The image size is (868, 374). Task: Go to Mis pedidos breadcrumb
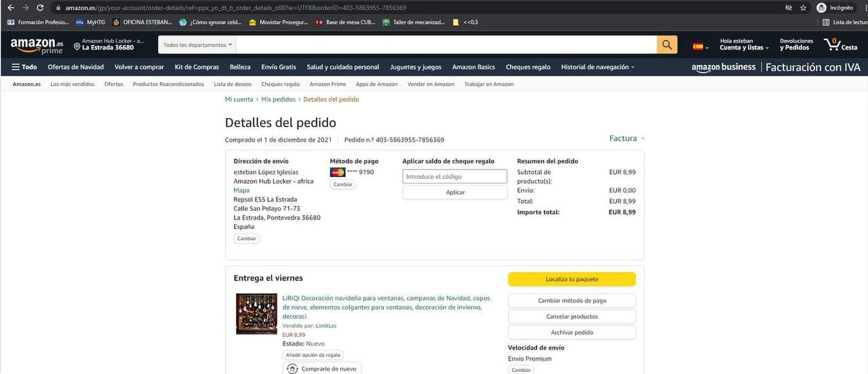(x=279, y=100)
